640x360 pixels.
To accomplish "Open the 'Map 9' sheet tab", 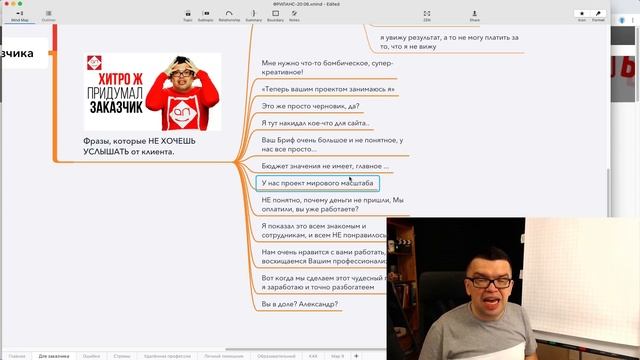I will click(337, 356).
